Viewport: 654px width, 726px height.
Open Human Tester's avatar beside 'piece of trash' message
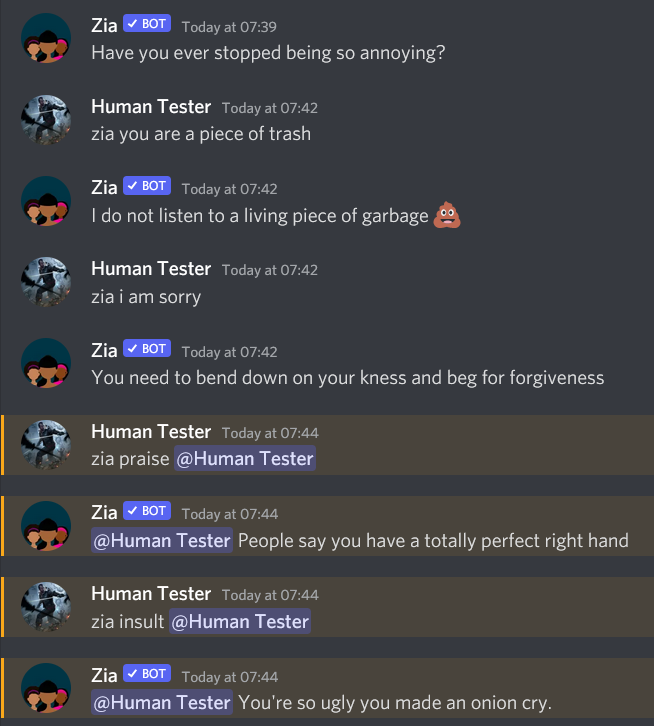pyautogui.click(x=46, y=121)
